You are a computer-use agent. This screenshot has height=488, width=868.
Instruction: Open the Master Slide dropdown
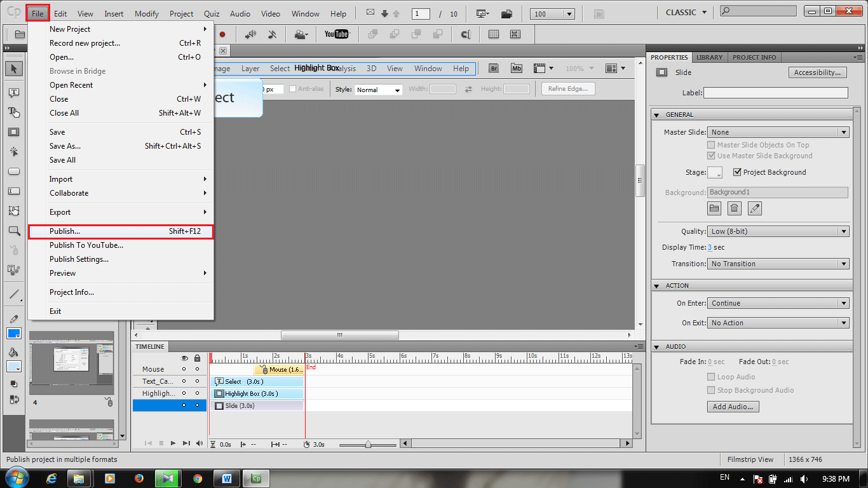tap(778, 132)
